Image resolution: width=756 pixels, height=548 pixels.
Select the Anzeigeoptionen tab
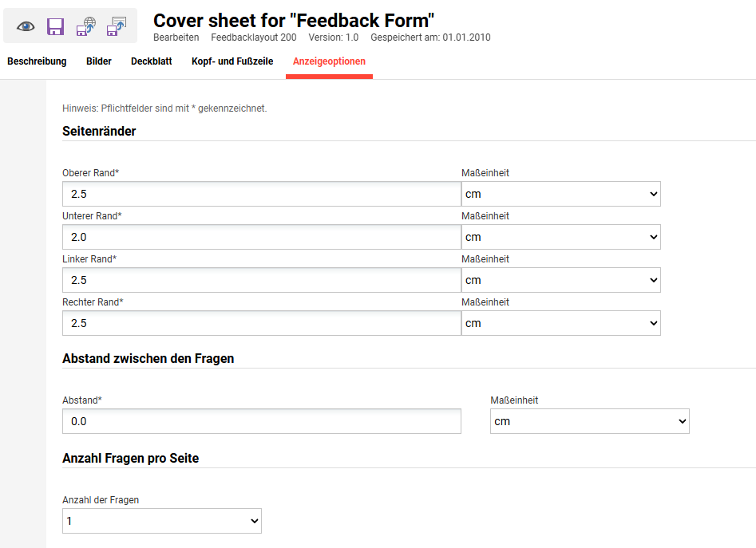pos(330,61)
